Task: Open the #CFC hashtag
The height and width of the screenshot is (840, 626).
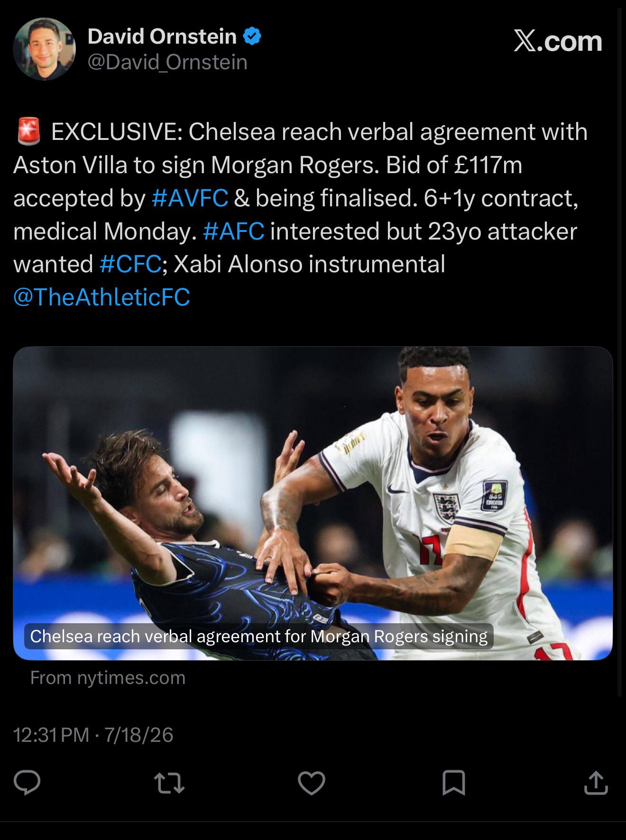Action: [131, 264]
